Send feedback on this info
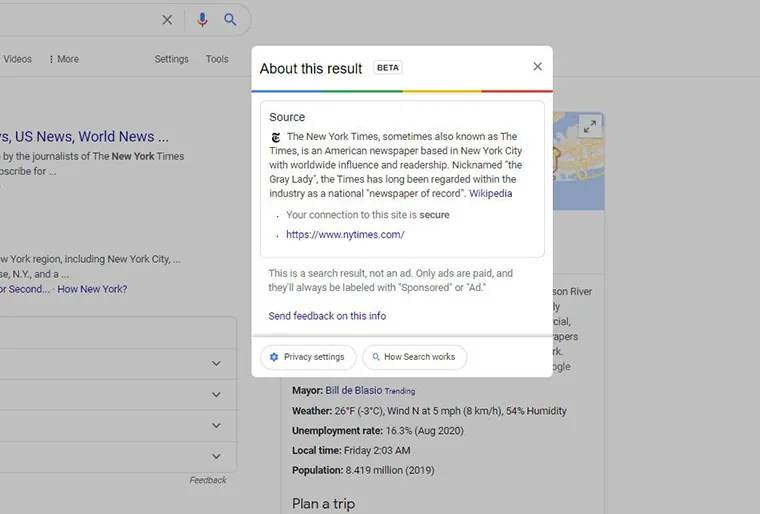 pos(327,316)
